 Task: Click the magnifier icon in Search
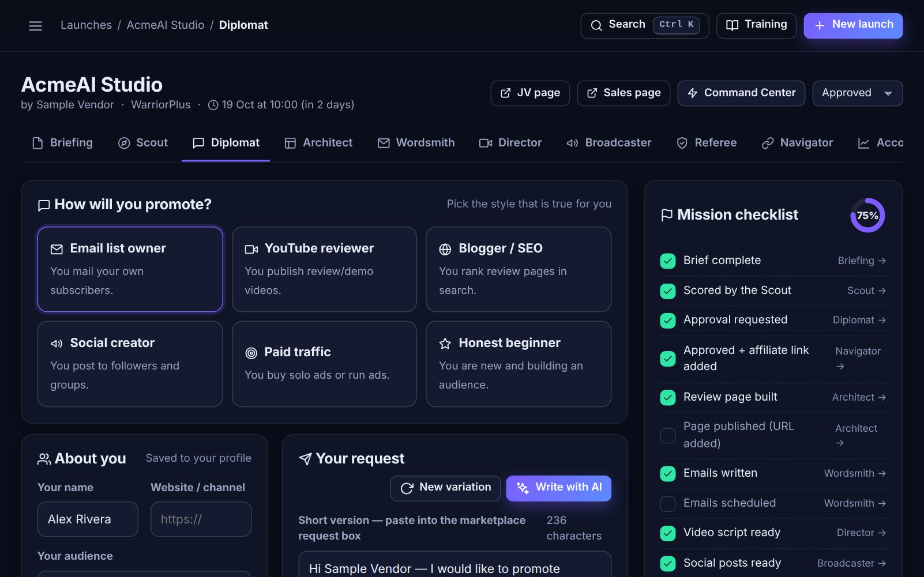(x=596, y=25)
